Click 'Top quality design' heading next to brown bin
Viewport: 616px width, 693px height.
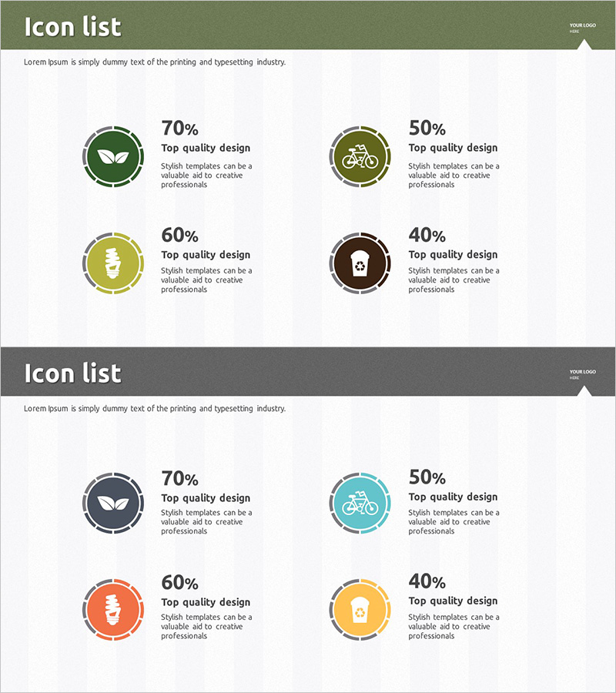(x=453, y=254)
